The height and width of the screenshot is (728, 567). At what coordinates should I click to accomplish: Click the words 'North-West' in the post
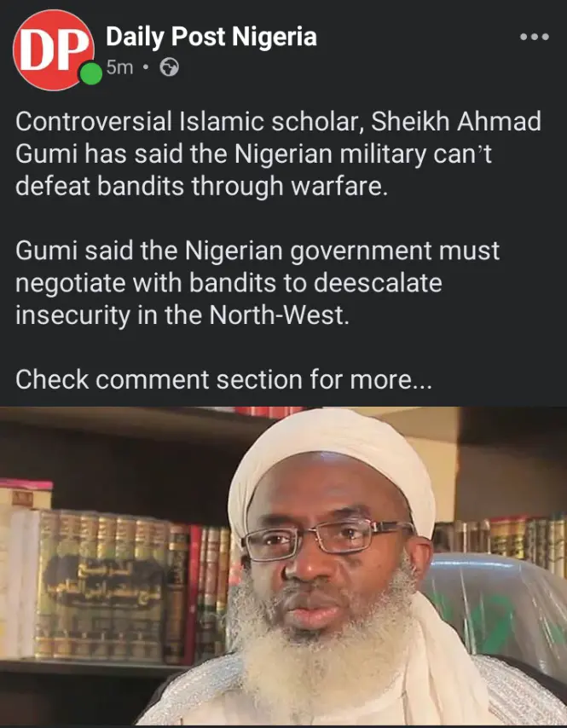click(278, 315)
